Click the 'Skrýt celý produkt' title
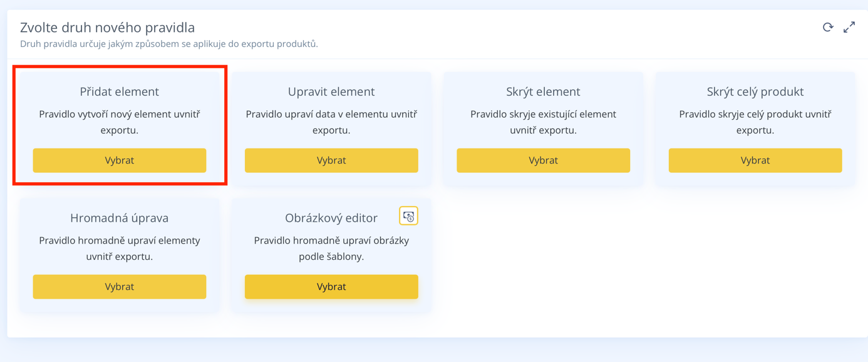This screenshot has height=362, width=868. [755, 91]
